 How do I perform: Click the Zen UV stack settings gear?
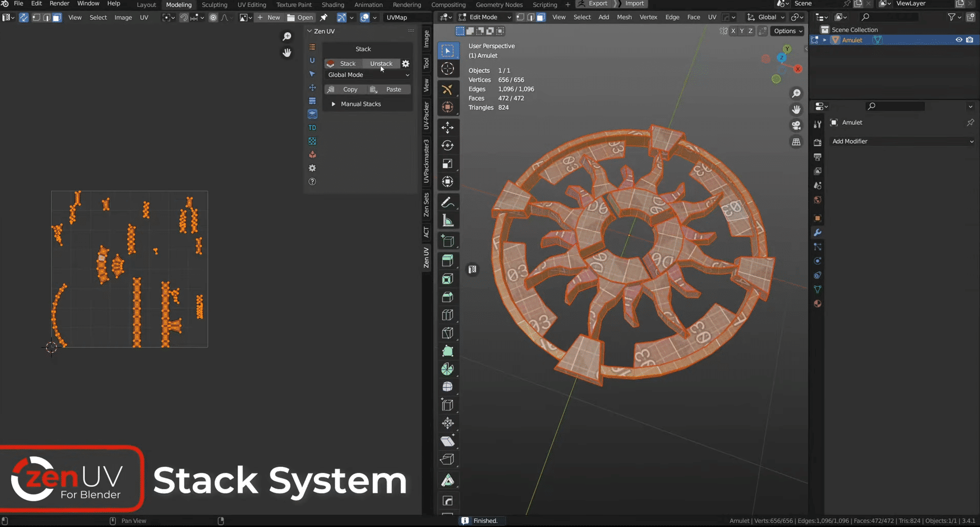coord(405,64)
